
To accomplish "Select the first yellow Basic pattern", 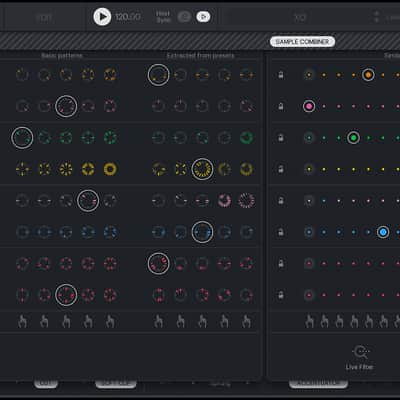I will tap(22, 169).
